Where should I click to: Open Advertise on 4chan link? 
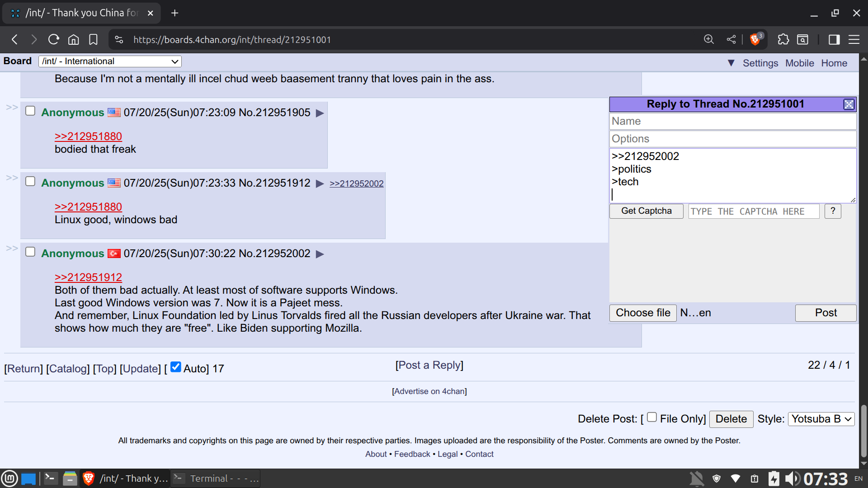click(429, 391)
